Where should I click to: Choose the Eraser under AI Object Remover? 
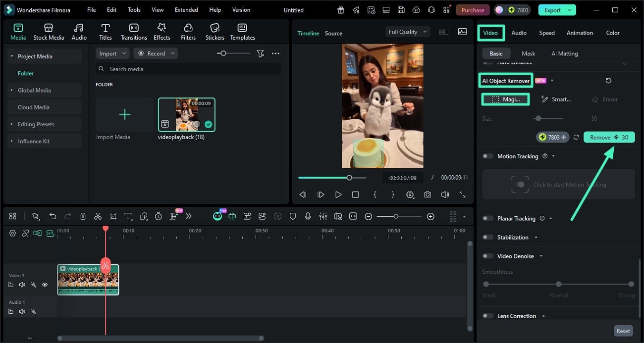[605, 99]
